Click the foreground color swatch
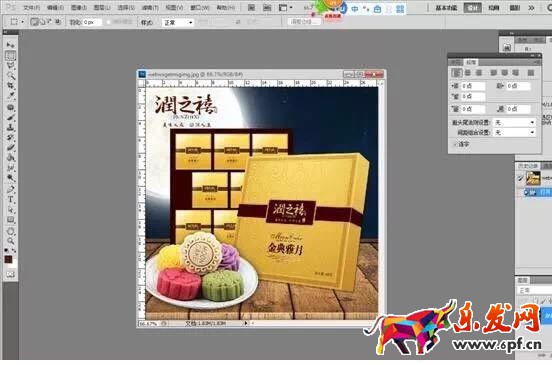The image size is (552, 365). (8, 260)
